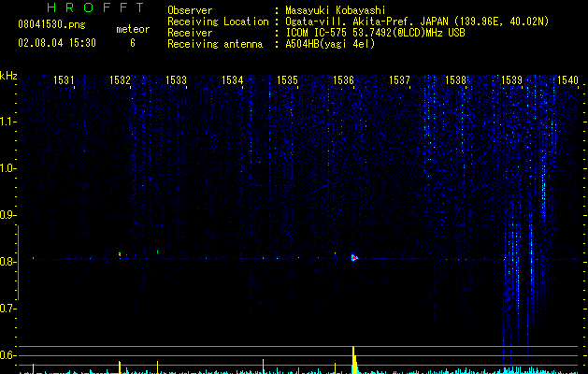Image resolution: width=588 pixels, height=374 pixels.
Task: Click the kHz axis unit label
Action: tap(8, 76)
